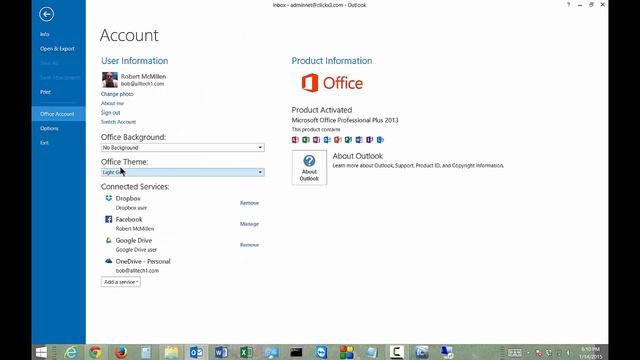Click the Microsoft Office Professional Plus 2013 text
Image resolution: width=640 pixels, height=360 pixels.
click(345, 120)
